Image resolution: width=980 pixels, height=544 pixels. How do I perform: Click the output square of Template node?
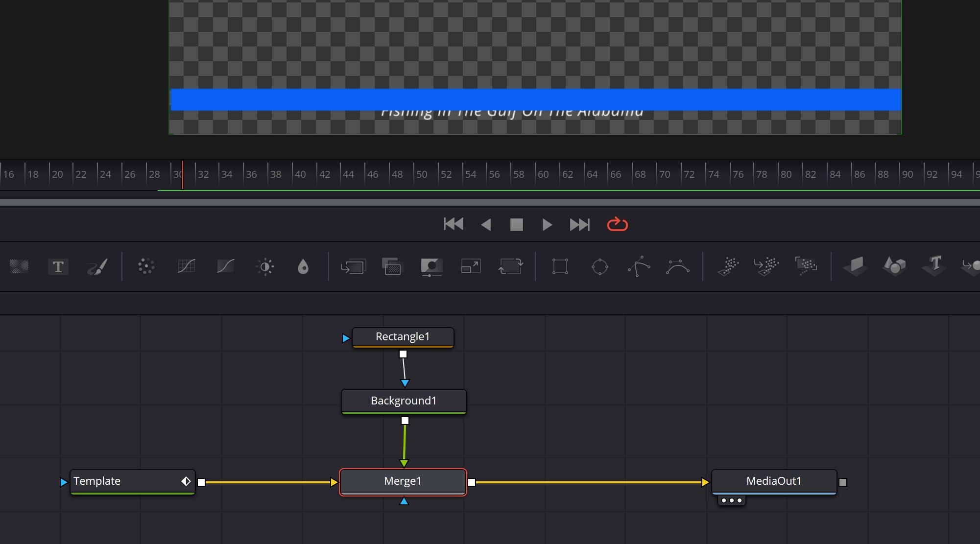point(201,482)
